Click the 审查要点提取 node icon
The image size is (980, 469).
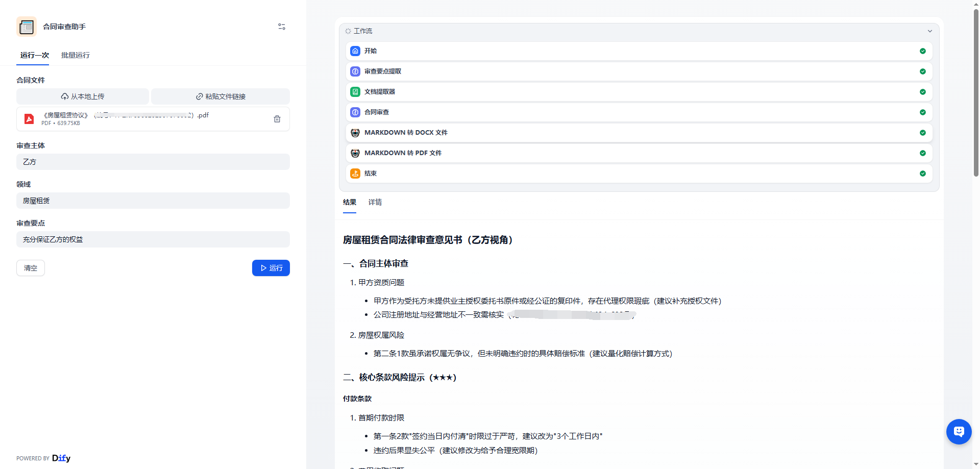(x=355, y=71)
